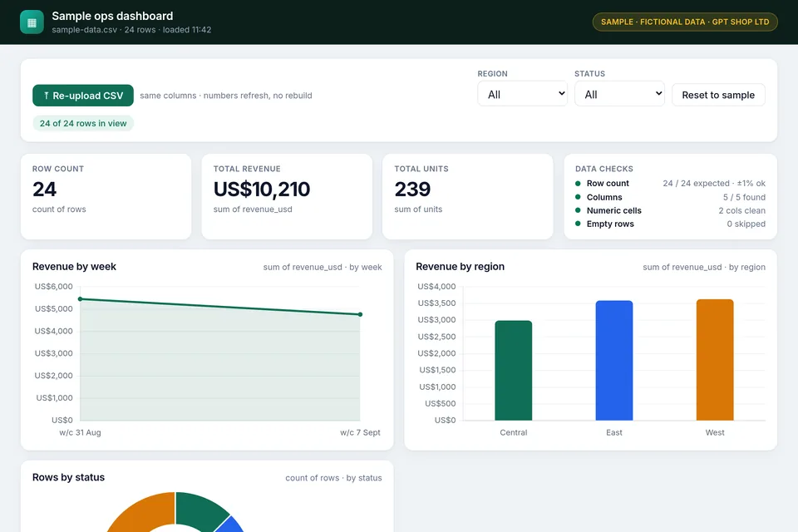The image size is (798, 532).
Task: Click the Sample ops dashboard title
Action: pos(112,16)
